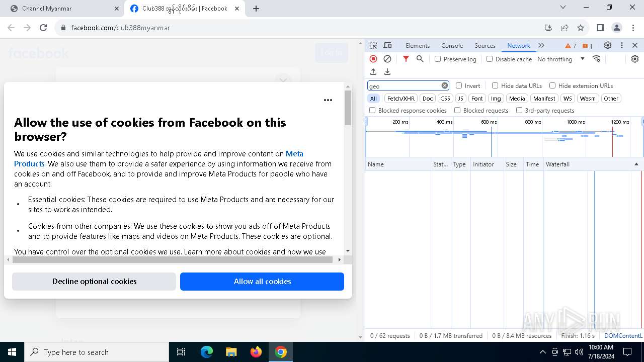Sort by Waterfall column arrow

tap(636, 164)
